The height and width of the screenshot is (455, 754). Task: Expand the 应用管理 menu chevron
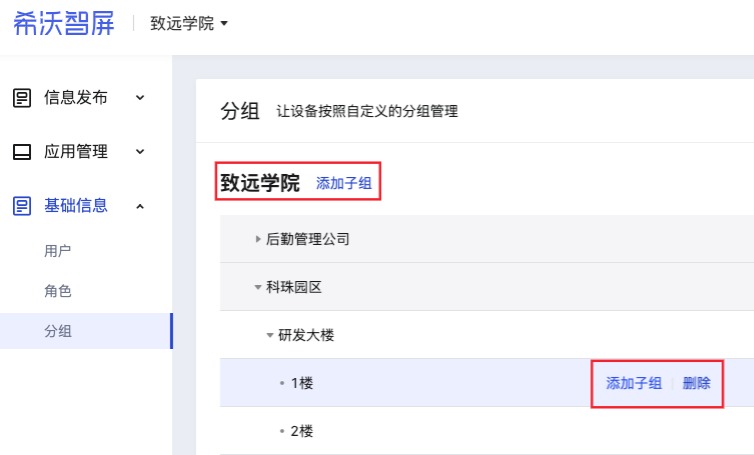pos(140,152)
